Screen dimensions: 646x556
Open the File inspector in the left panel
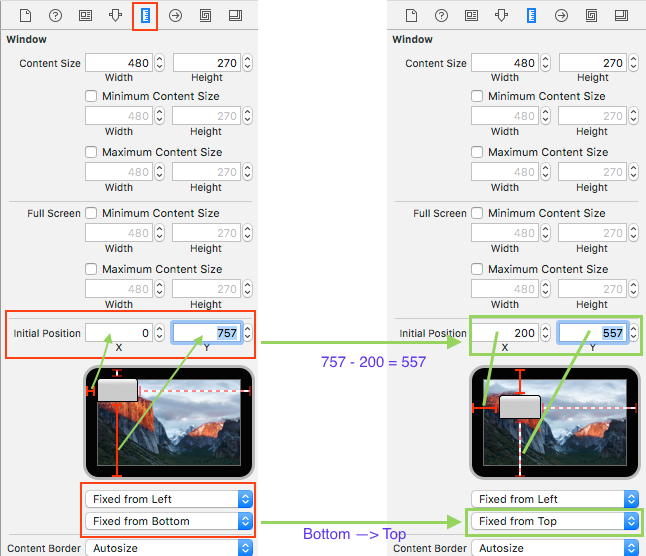26,15
